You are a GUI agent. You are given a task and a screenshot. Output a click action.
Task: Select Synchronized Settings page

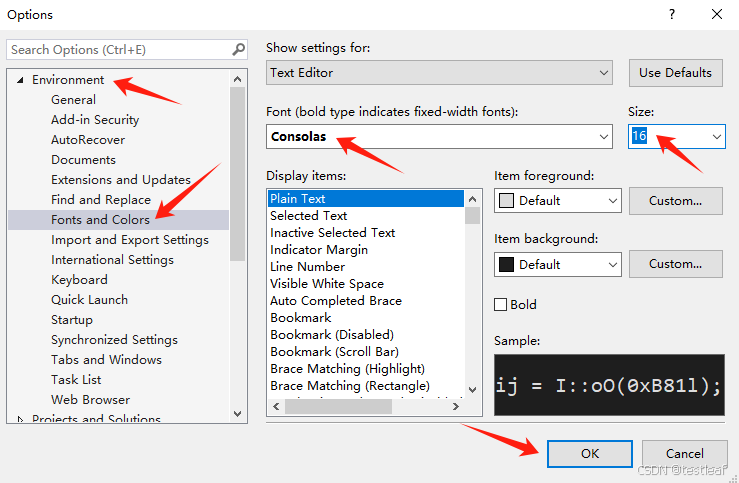114,340
